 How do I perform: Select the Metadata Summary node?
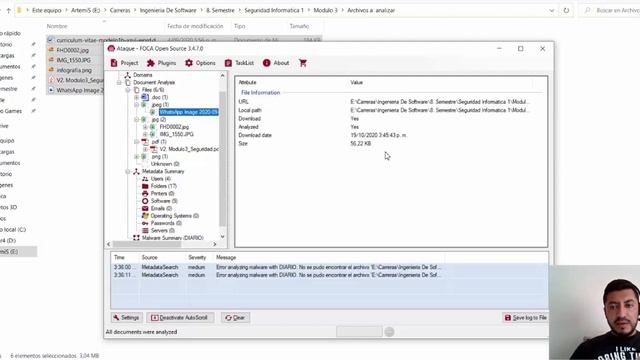[x=163, y=171]
